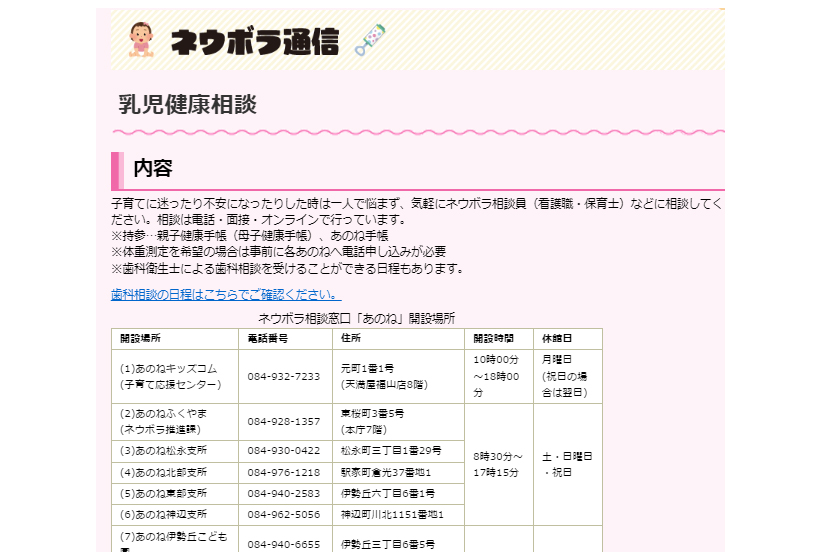The width and height of the screenshot is (815, 560).
Task: Click the あのね神辺支所 row name
Action: coord(163,515)
